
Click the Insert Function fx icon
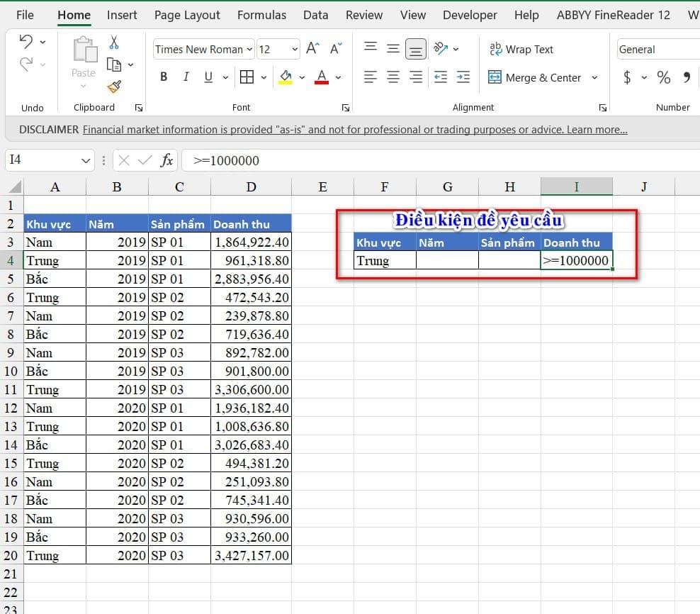(x=166, y=160)
